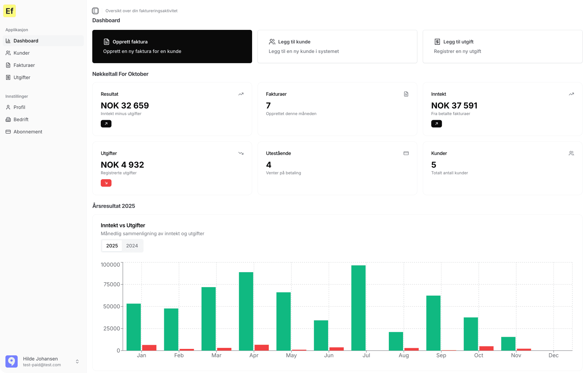The height and width of the screenshot is (373, 588).
Task: Open Fakturaer in sidebar
Action: tap(24, 65)
